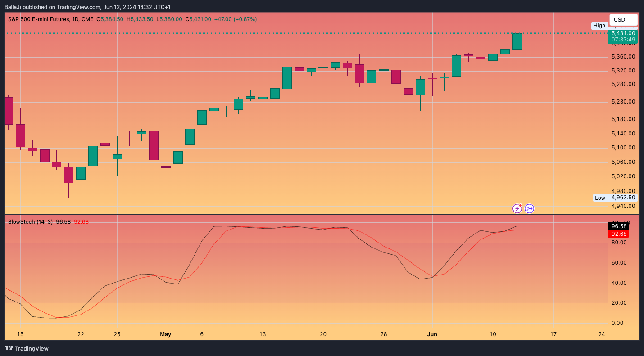
Task: Click the low value L5,380.00
Action: (x=169, y=19)
